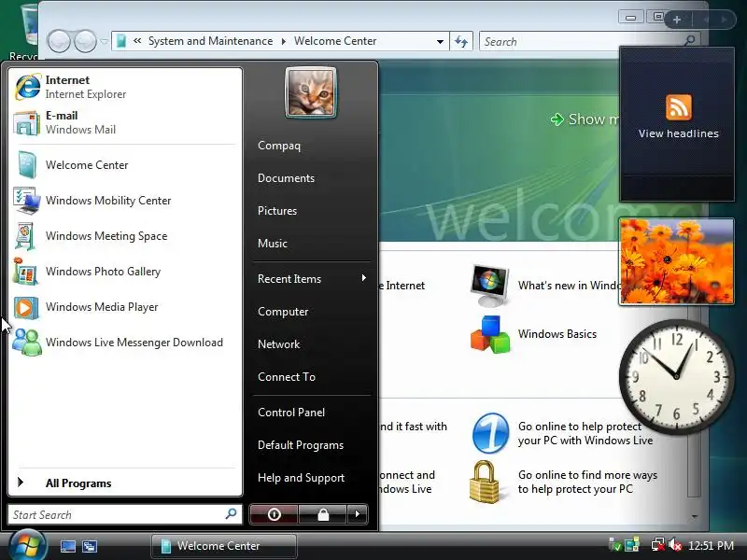Click the Windows Start orb
This screenshot has width=747, height=560.
coord(28,545)
